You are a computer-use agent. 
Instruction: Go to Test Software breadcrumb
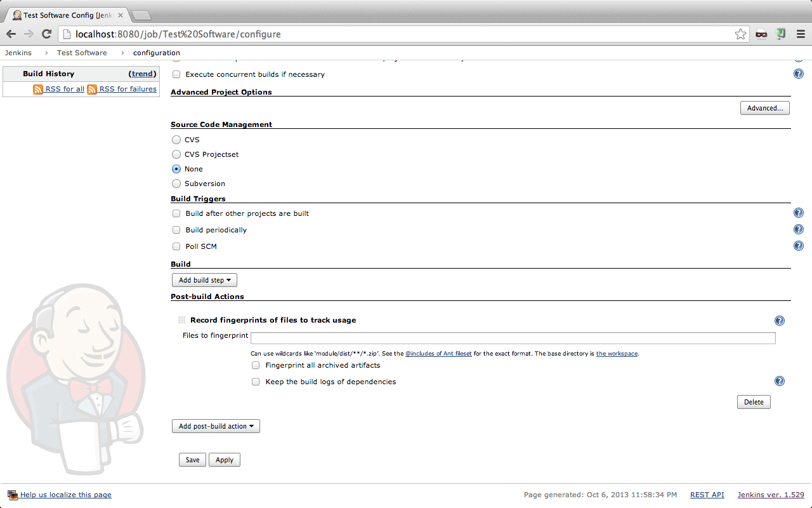82,53
